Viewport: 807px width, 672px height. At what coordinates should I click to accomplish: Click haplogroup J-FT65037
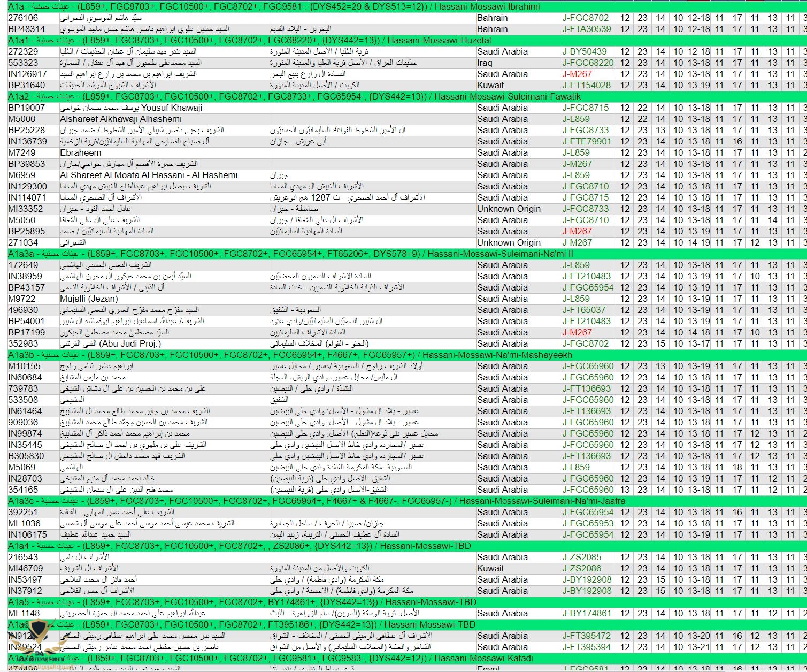(583, 310)
